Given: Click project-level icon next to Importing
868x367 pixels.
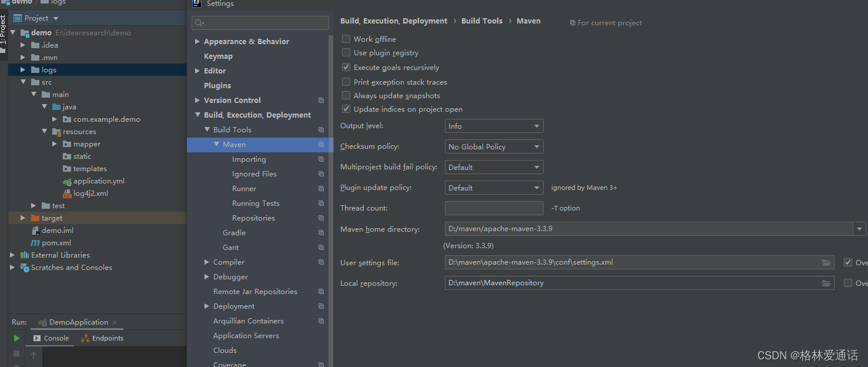Looking at the screenshot, I should [321, 159].
